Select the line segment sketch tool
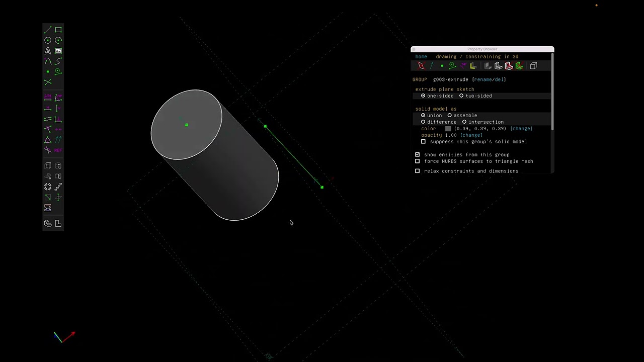 (x=48, y=30)
